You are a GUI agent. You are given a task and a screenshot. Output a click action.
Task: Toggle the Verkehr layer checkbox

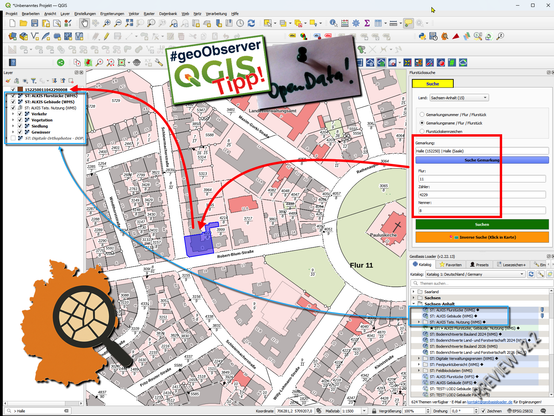(x=20, y=114)
